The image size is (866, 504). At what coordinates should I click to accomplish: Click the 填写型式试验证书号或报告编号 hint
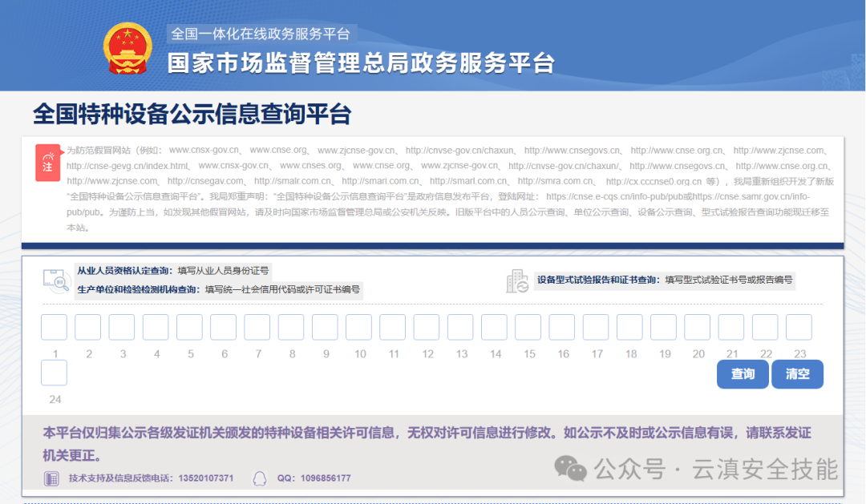pyautogui.click(x=728, y=280)
